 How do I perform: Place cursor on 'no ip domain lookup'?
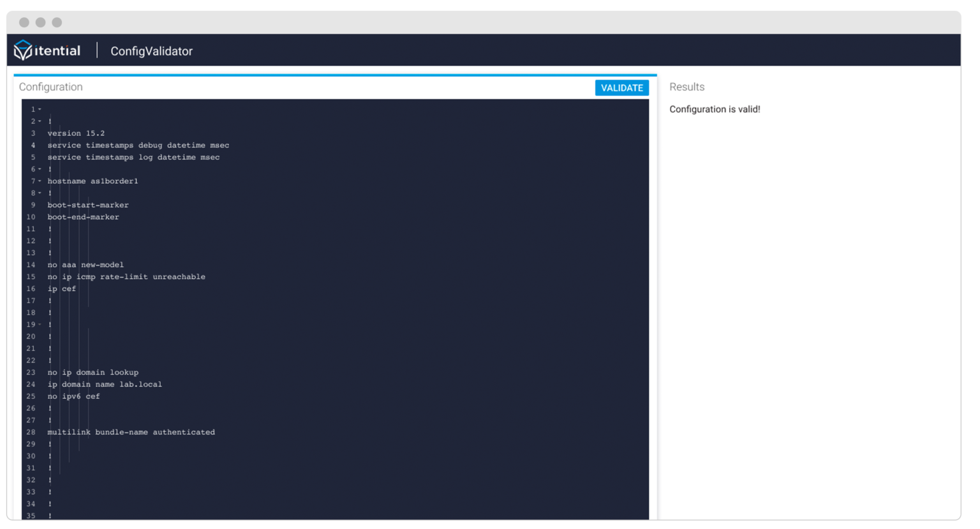(93, 372)
